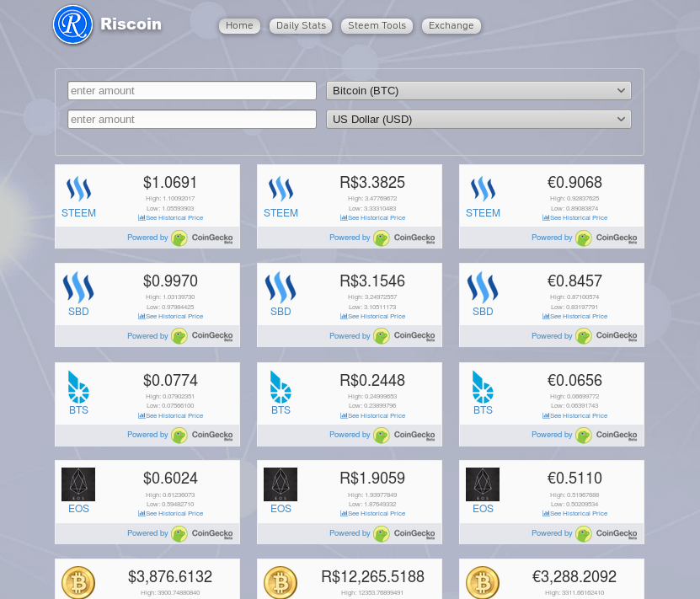The image size is (700, 599).
Task: Click CoinGecko gecko icon in BTS $0.0774 card
Action: coord(179,436)
